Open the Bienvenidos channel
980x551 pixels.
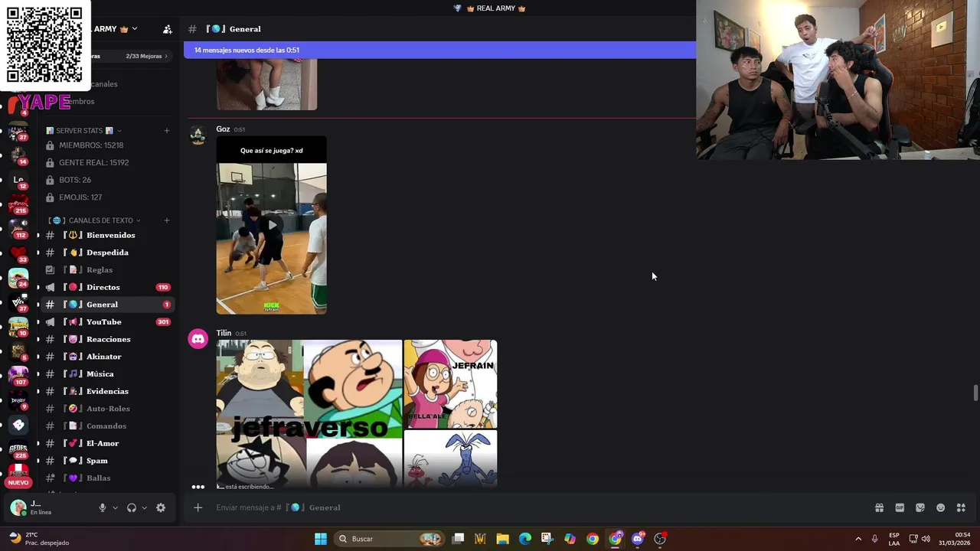(x=107, y=235)
